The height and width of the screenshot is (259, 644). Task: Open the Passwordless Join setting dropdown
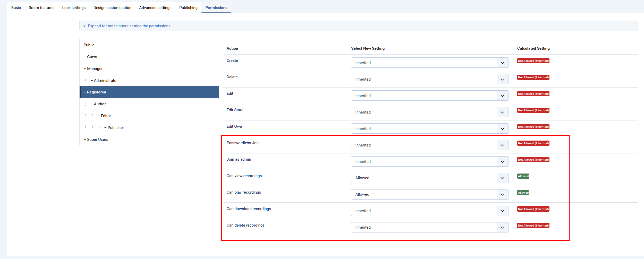click(429, 145)
